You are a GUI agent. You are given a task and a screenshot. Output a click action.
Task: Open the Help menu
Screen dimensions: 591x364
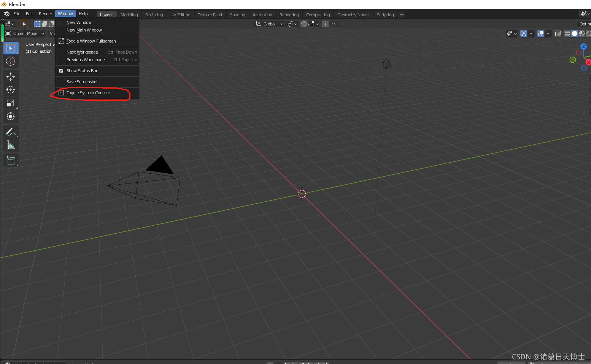click(x=83, y=14)
